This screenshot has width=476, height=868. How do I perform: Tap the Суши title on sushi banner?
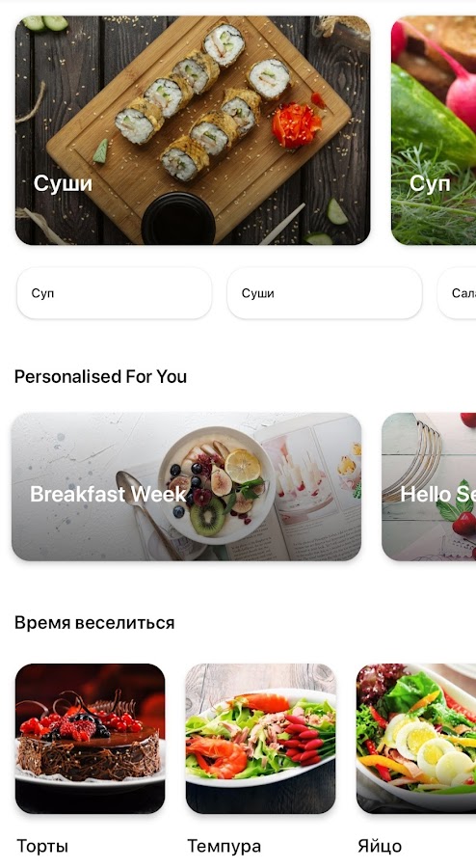[63, 183]
